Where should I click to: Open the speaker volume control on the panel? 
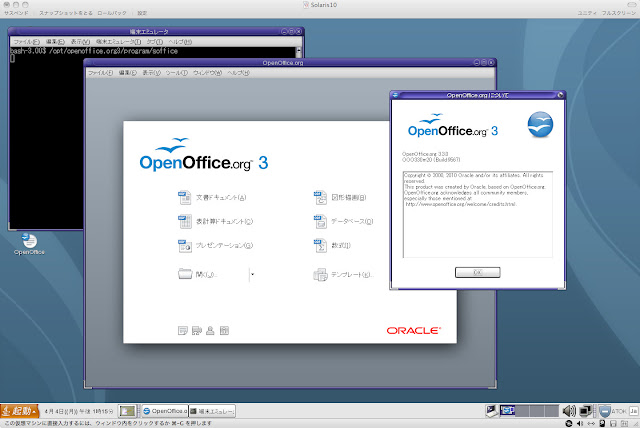[x=569, y=411]
